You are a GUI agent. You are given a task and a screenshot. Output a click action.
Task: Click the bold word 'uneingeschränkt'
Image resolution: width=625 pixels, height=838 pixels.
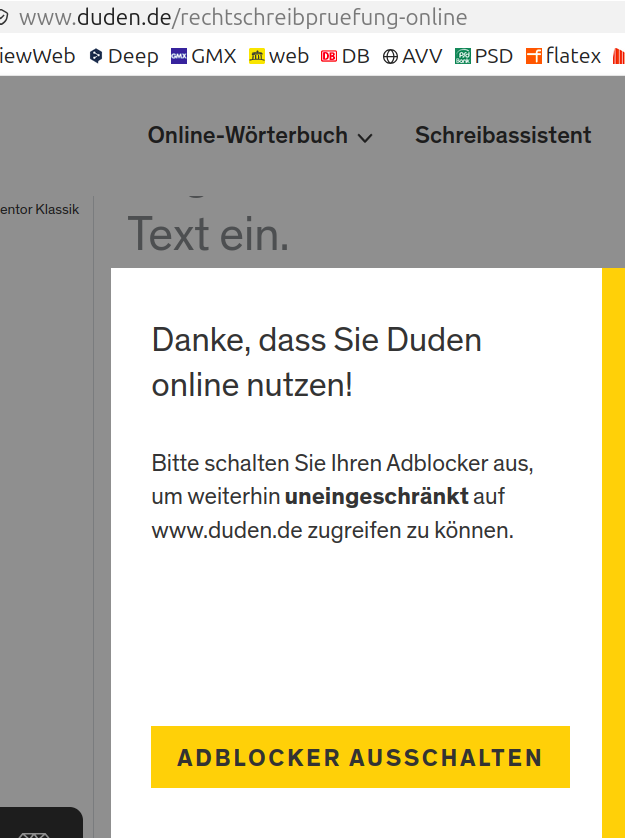[x=376, y=496]
